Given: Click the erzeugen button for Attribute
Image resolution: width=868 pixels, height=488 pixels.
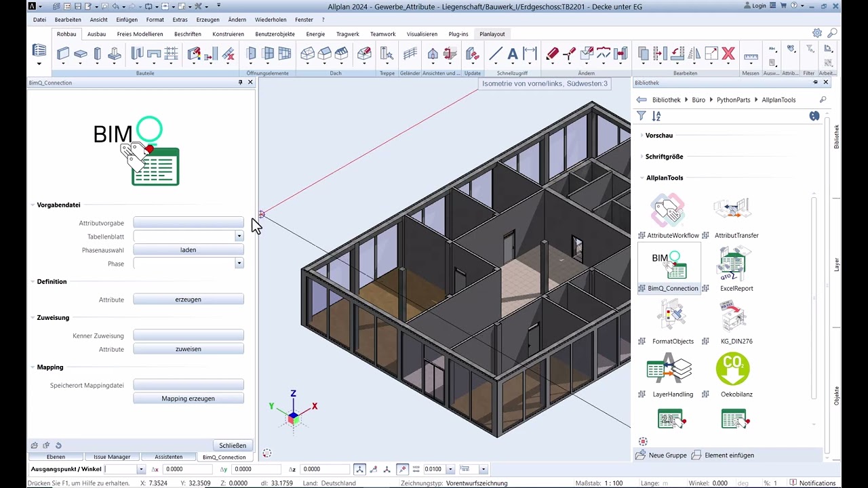Looking at the screenshot, I should click(x=189, y=300).
